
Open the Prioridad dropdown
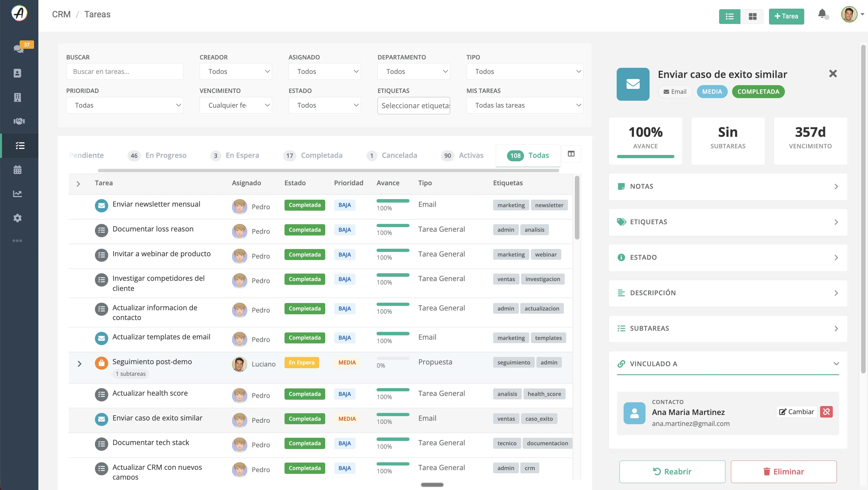(125, 105)
